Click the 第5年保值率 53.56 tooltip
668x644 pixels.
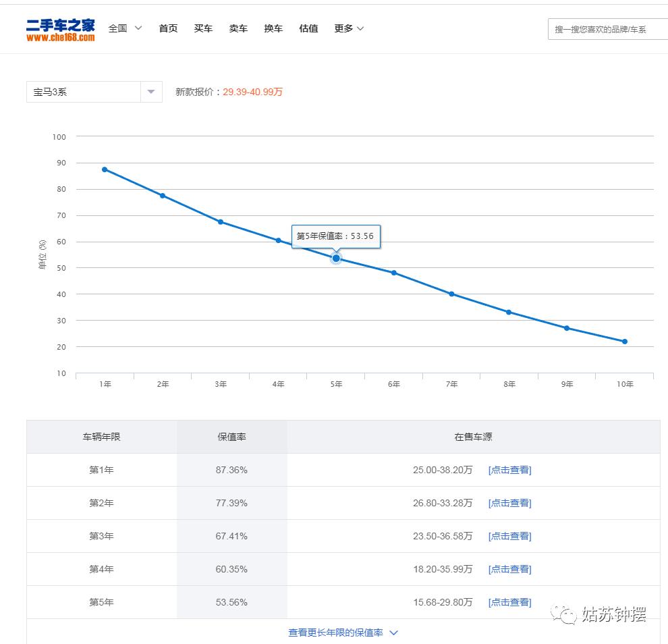(335, 236)
